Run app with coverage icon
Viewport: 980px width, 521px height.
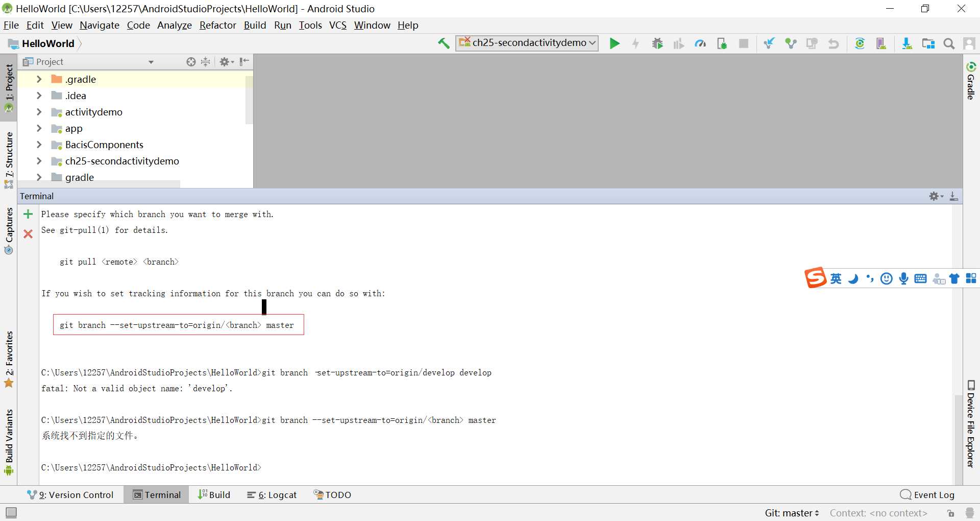[x=678, y=43]
